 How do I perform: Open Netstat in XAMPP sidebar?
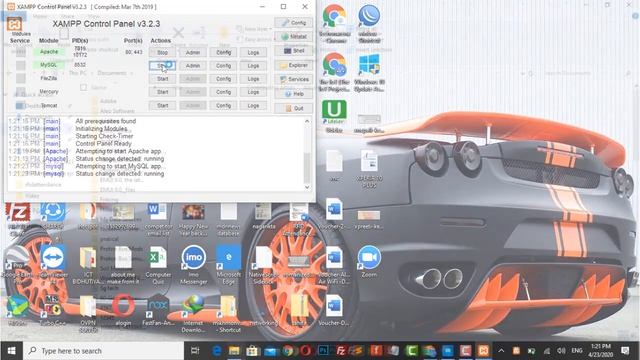tap(293, 37)
